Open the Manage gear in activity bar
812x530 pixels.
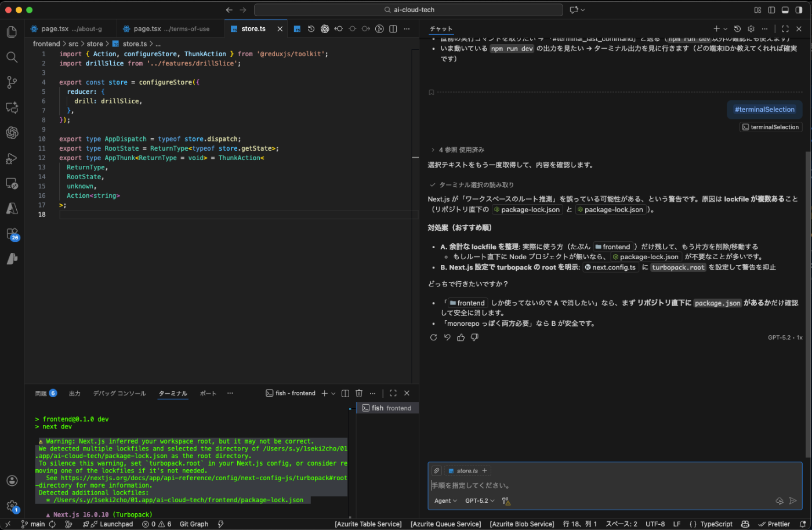click(12, 506)
